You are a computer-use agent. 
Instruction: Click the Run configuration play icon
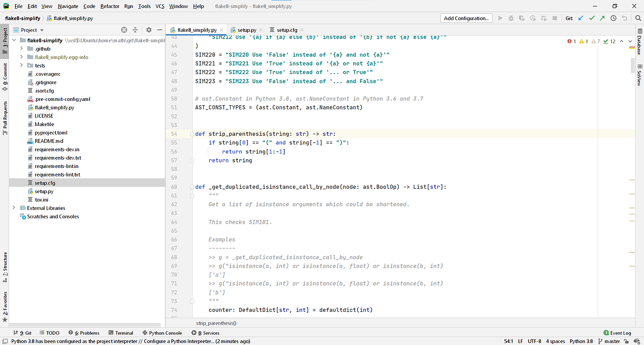(x=500, y=18)
